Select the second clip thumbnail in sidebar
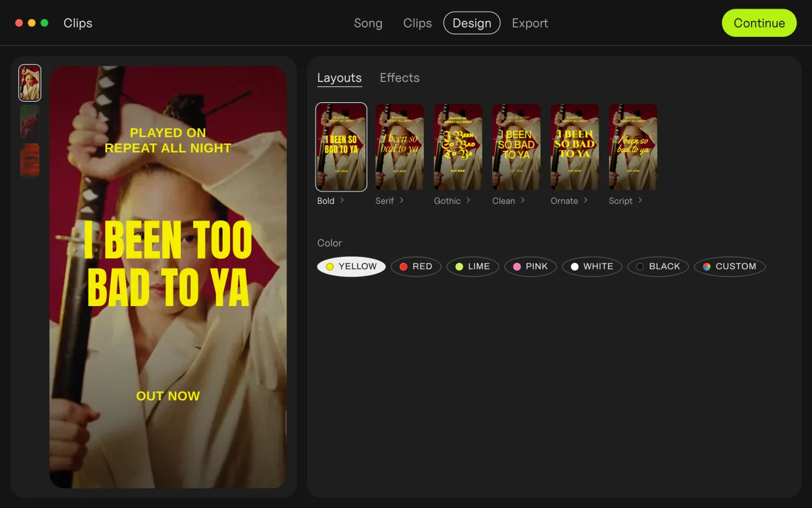The height and width of the screenshot is (508, 812). (30, 121)
